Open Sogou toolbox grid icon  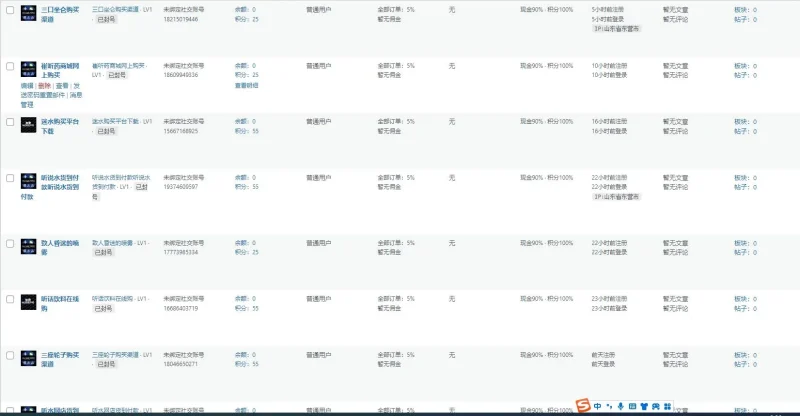667,406
